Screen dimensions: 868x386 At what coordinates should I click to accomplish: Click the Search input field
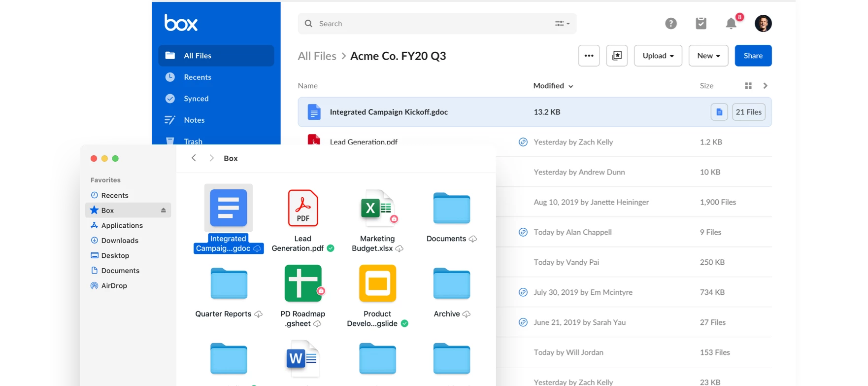point(437,24)
